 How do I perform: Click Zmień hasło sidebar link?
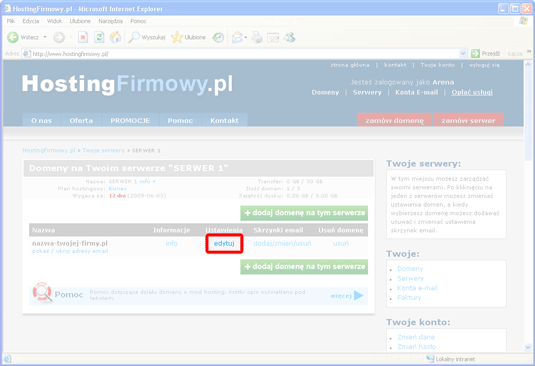[x=417, y=347]
